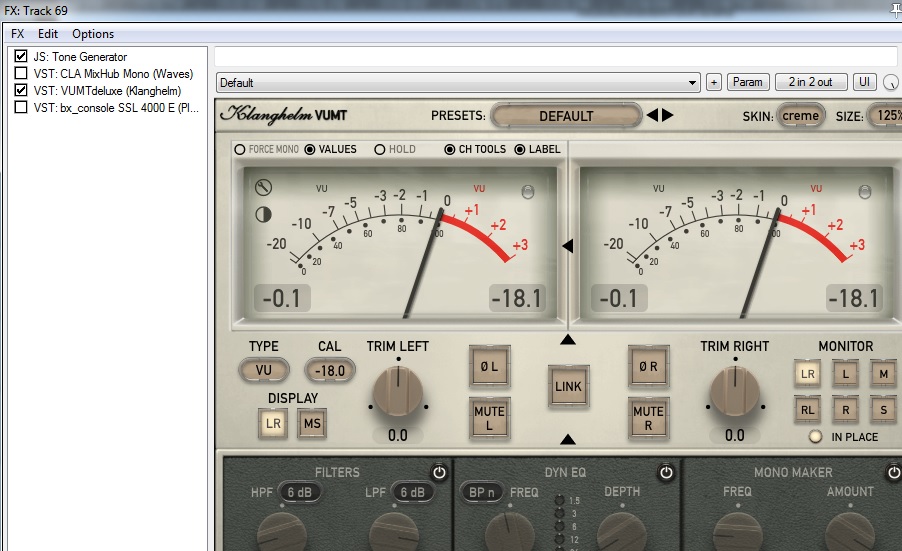Change the meter TYPE VU selector

pos(263,370)
